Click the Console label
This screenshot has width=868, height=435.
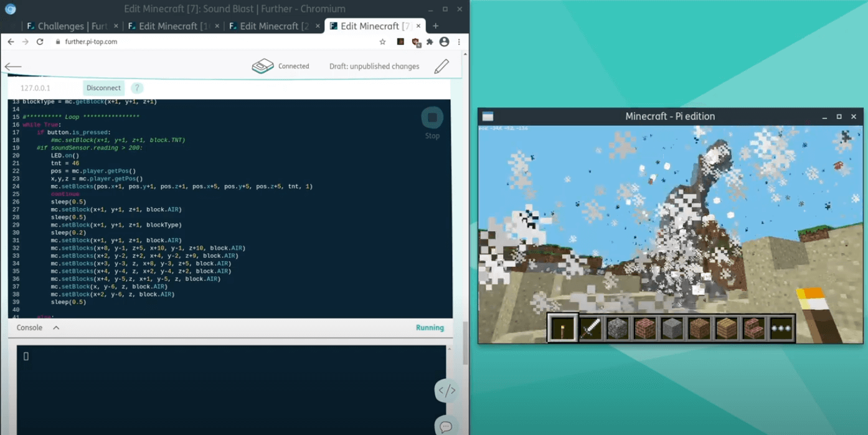coord(29,328)
